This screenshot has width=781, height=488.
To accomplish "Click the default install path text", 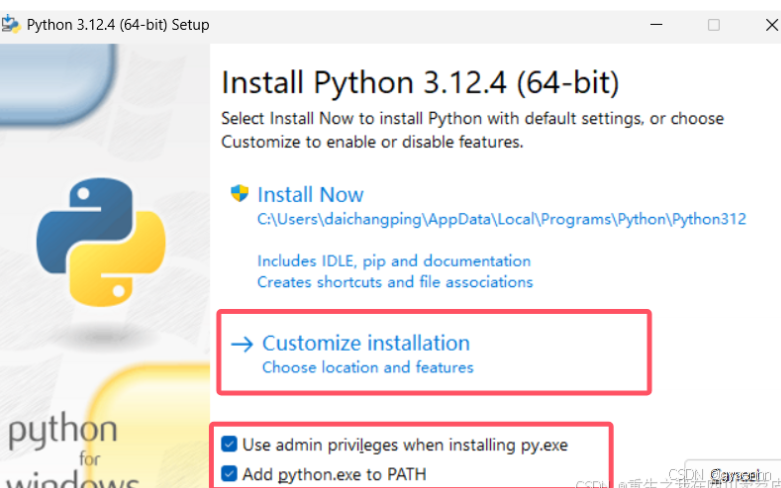I will (x=502, y=219).
